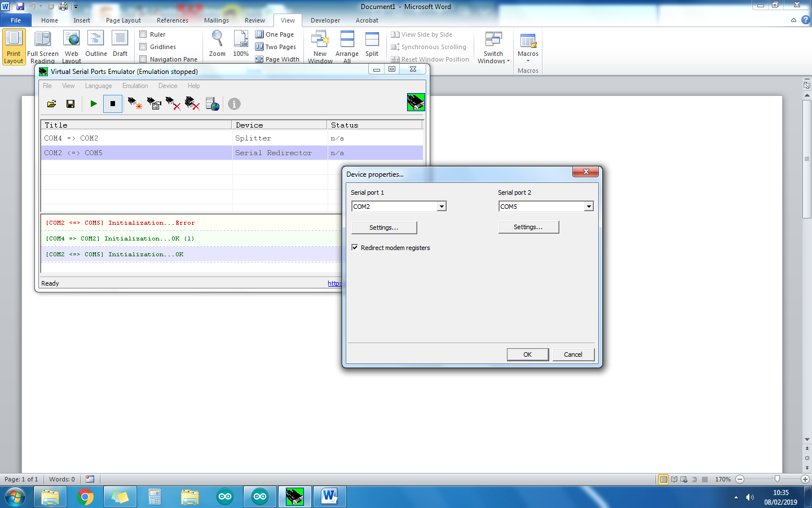
Task: Open configuration file icon in emulator toolbar
Action: (x=51, y=104)
